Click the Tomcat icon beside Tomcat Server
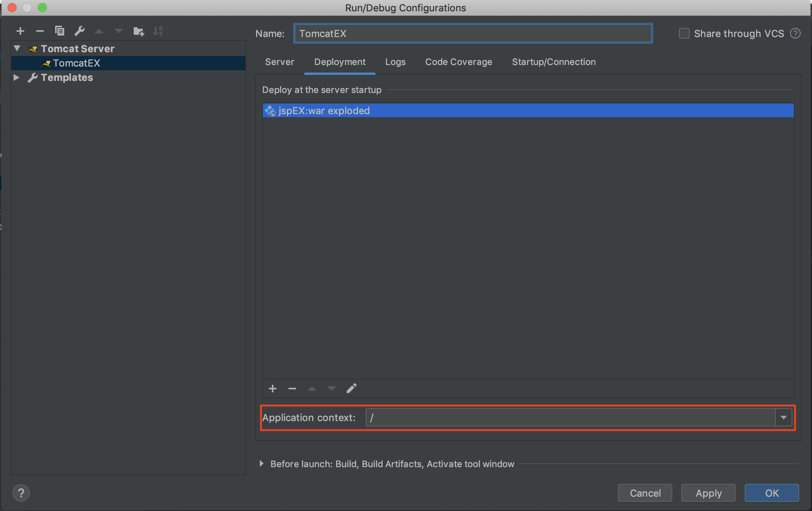Screen dimensions: 812x511 [33, 49]
